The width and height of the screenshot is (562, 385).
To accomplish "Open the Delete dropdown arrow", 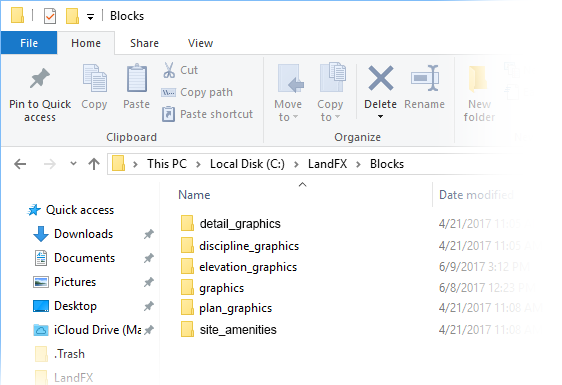I will [x=381, y=117].
